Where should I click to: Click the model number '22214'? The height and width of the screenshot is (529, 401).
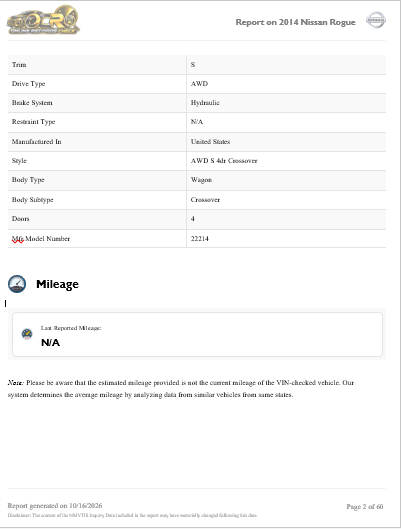(x=200, y=239)
